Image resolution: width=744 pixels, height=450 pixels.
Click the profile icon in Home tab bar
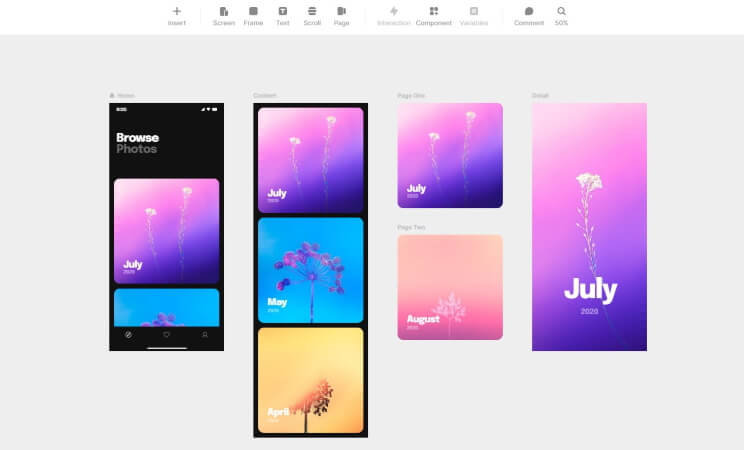[205, 335]
